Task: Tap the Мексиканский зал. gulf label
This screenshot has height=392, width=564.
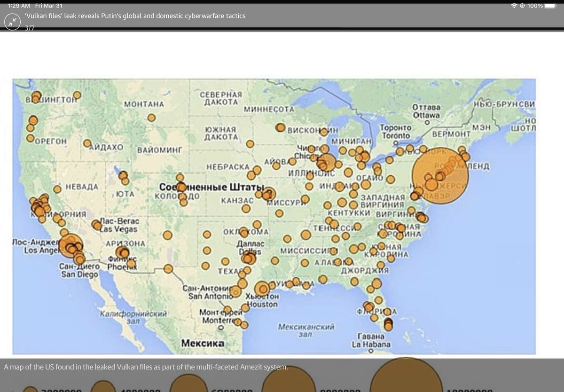Action: [x=306, y=329]
